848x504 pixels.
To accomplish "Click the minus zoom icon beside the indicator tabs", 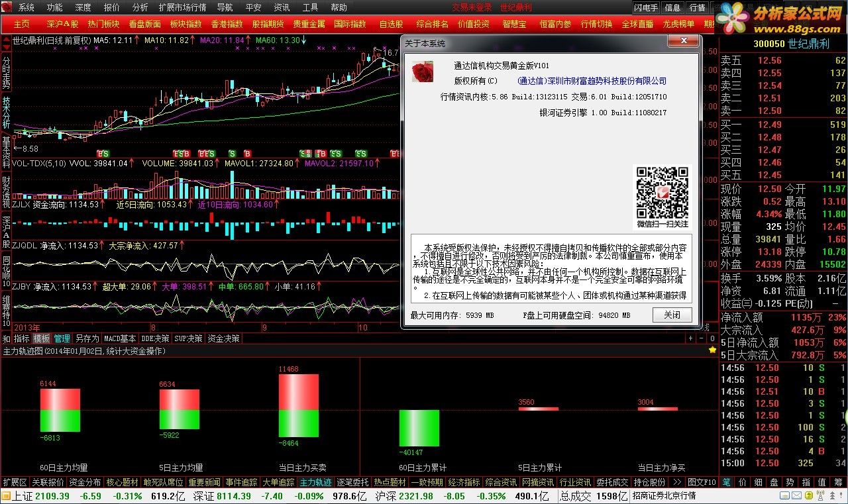I will [702, 338].
